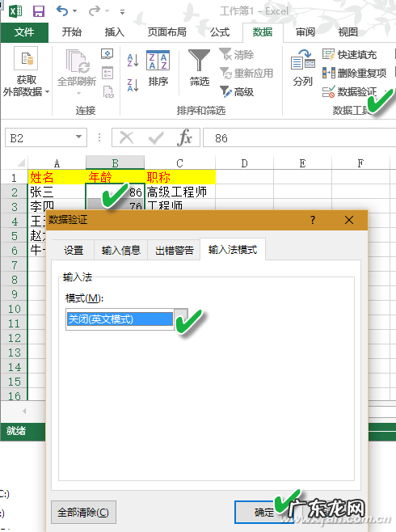Select column A header
396x532 pixels.
coord(57,163)
